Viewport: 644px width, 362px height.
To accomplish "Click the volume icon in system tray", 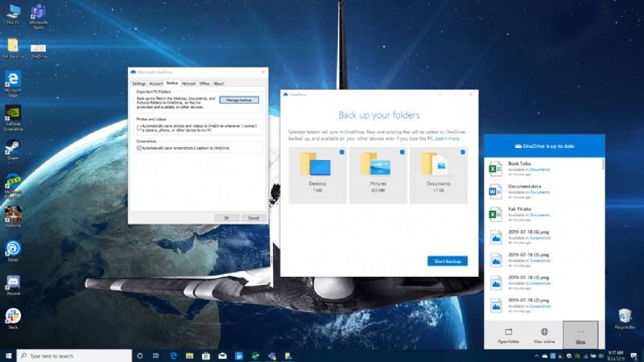I will click(601, 356).
